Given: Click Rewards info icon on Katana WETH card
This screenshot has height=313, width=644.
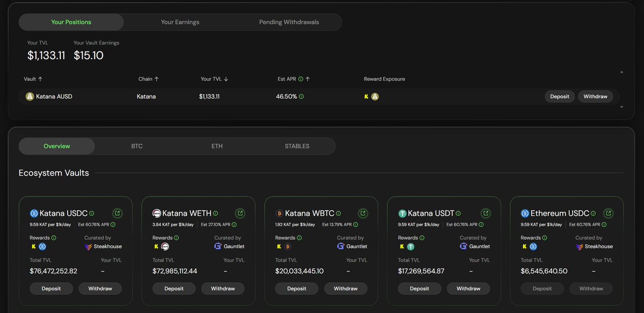Looking at the screenshot, I should pos(177,238).
